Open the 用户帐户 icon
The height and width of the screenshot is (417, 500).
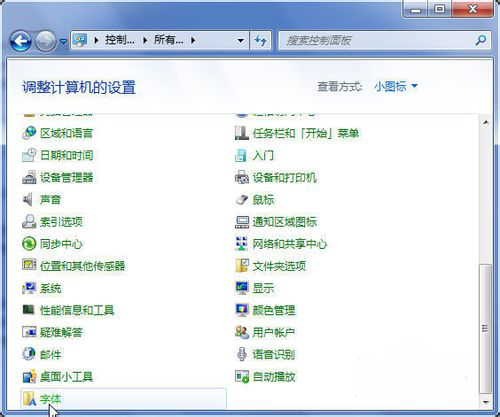coord(242,332)
